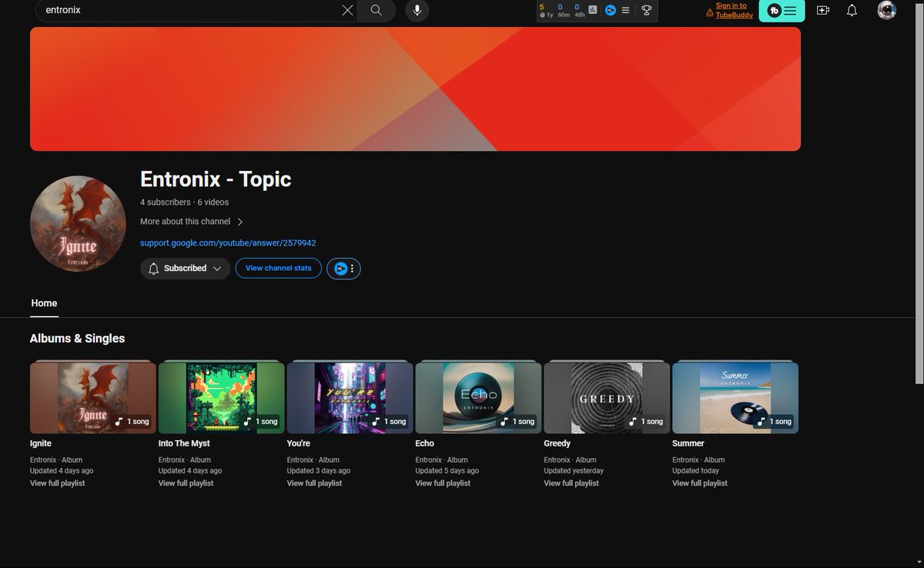Click the Summer album title
This screenshot has width=924, height=568.
[688, 443]
